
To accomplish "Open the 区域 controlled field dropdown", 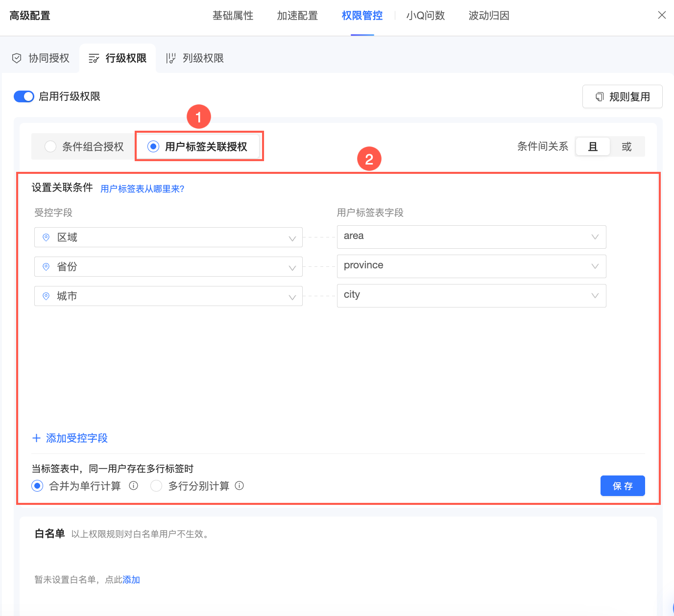I will click(x=168, y=237).
